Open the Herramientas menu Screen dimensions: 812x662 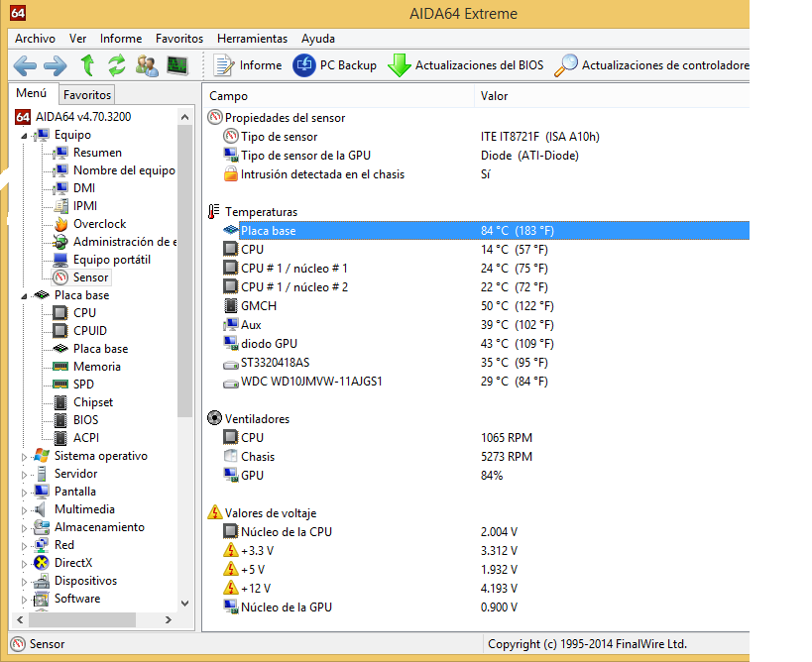tap(252, 39)
